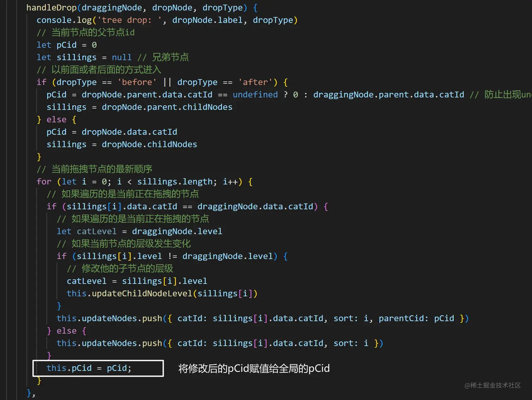Click the this.updateChildNodeLevel call
532x400 pixels.
click(x=162, y=293)
